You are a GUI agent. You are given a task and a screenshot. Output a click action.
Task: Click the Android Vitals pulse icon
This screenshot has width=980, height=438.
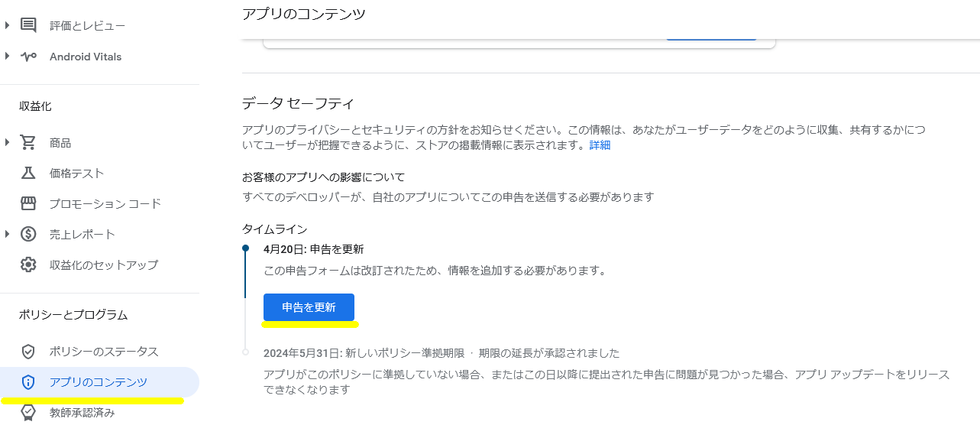pyautogui.click(x=28, y=57)
